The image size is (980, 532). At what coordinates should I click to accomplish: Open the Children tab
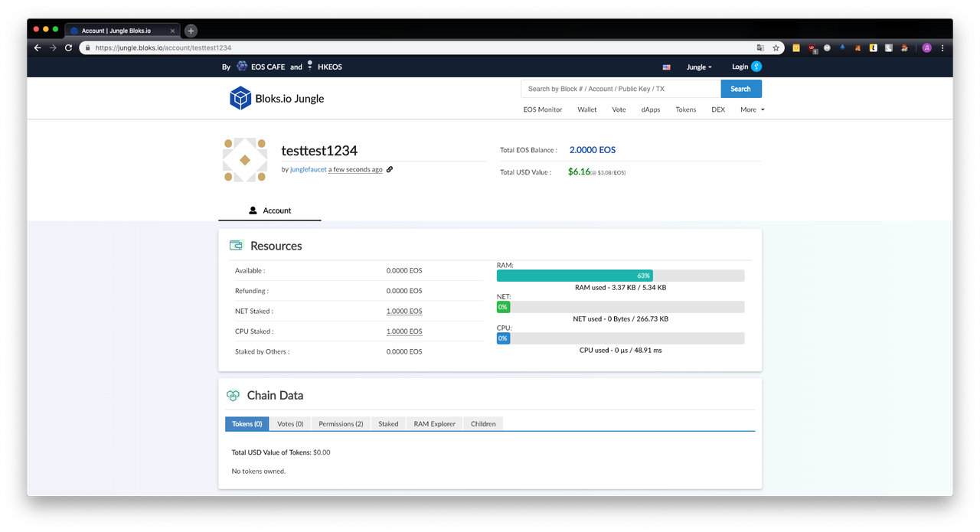tap(483, 424)
